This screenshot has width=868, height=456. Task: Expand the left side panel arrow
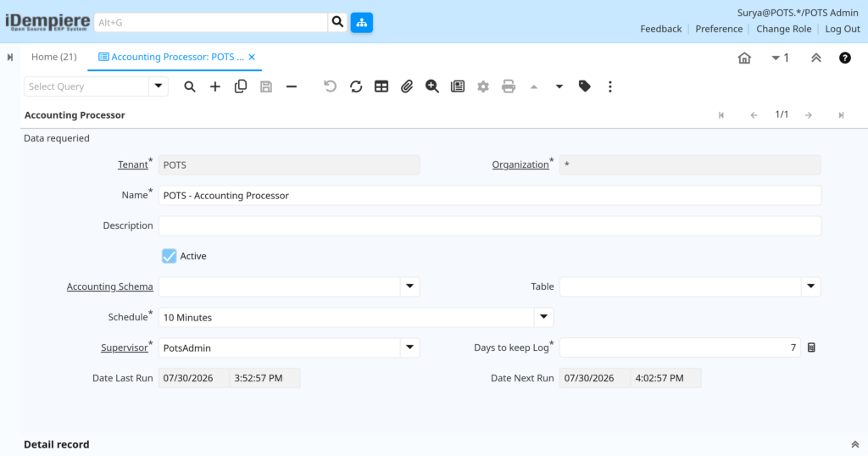pos(10,57)
